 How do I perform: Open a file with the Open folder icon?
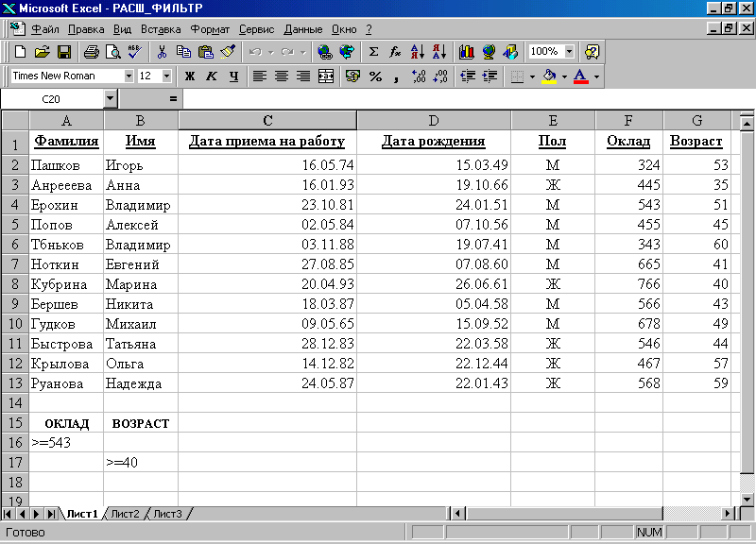tap(42, 52)
